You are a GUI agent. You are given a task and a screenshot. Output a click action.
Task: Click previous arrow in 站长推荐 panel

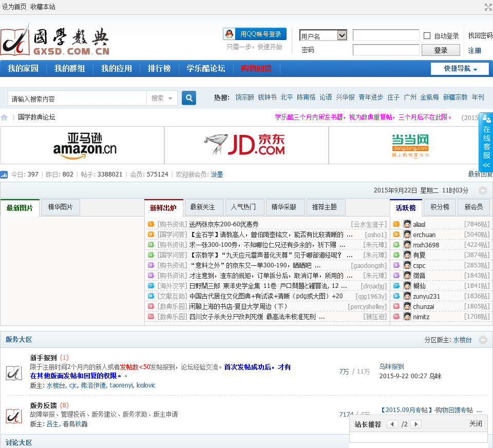tap(392, 424)
